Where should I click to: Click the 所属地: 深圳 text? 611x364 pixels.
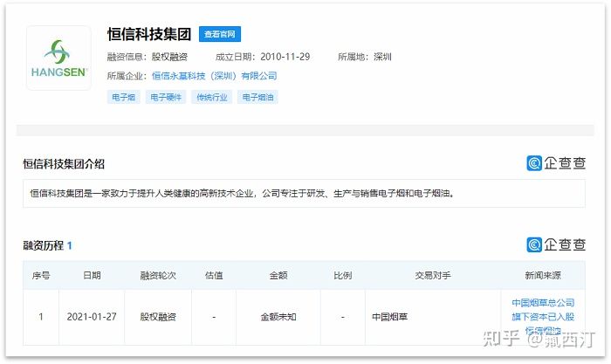364,57
